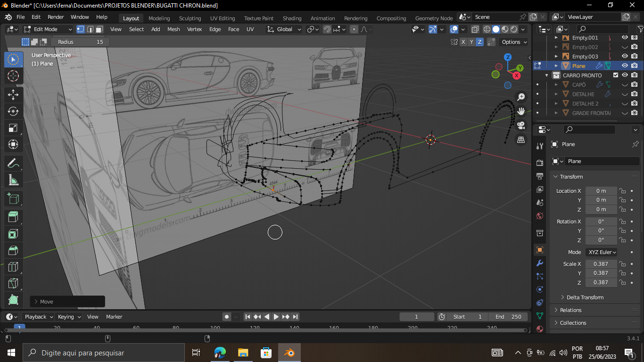Open the Modifier properties wrench tab
This screenshot has height=362, width=644.
540,263
